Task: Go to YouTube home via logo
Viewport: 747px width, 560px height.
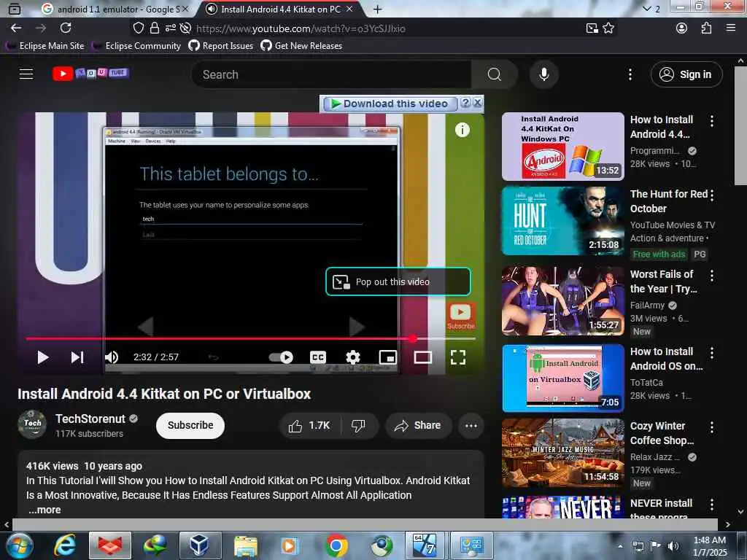Action: (90, 74)
